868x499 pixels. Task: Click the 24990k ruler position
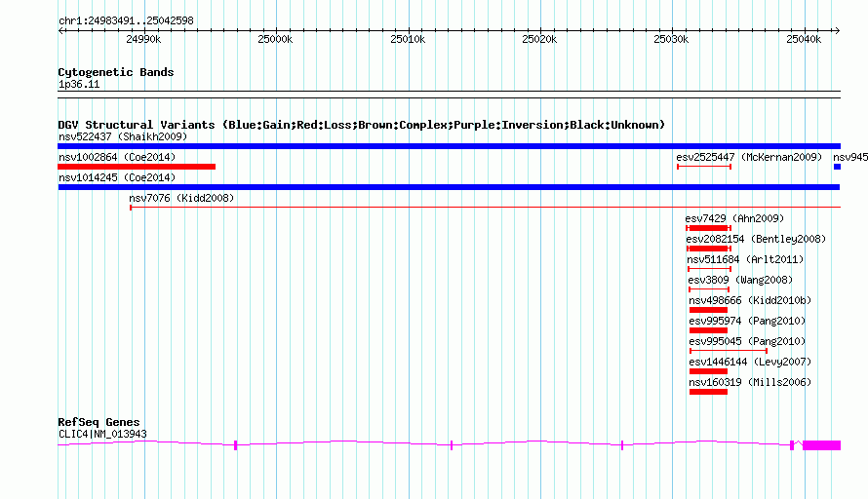[143, 39]
